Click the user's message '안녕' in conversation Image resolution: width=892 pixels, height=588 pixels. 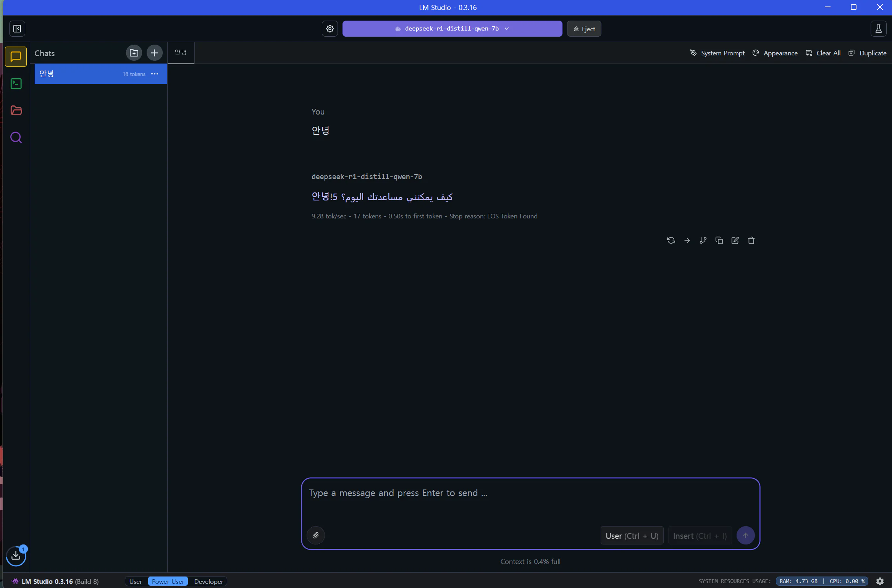320,131
